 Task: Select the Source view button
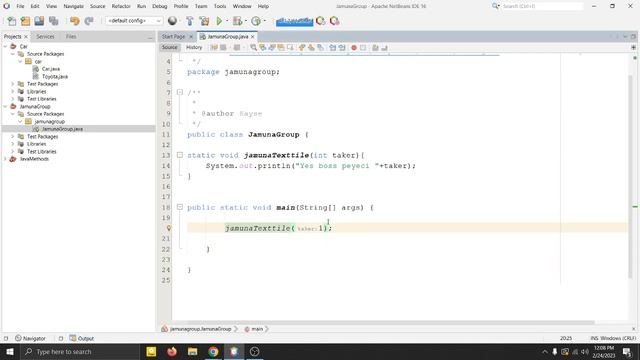tap(169, 48)
